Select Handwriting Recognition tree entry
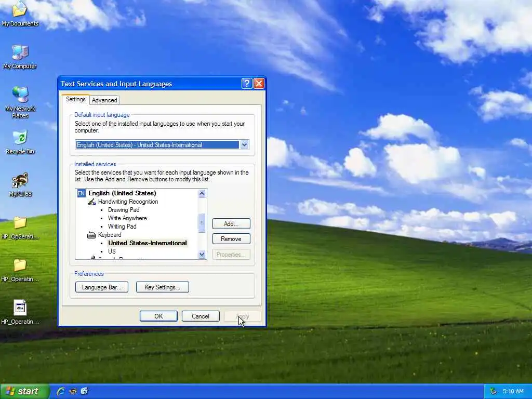Viewport: 532px width, 399px height. 128,202
